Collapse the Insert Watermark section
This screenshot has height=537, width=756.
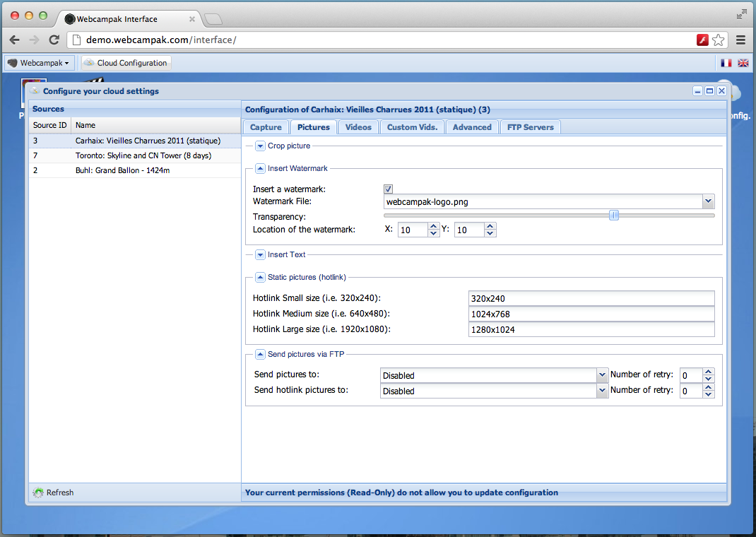point(260,168)
